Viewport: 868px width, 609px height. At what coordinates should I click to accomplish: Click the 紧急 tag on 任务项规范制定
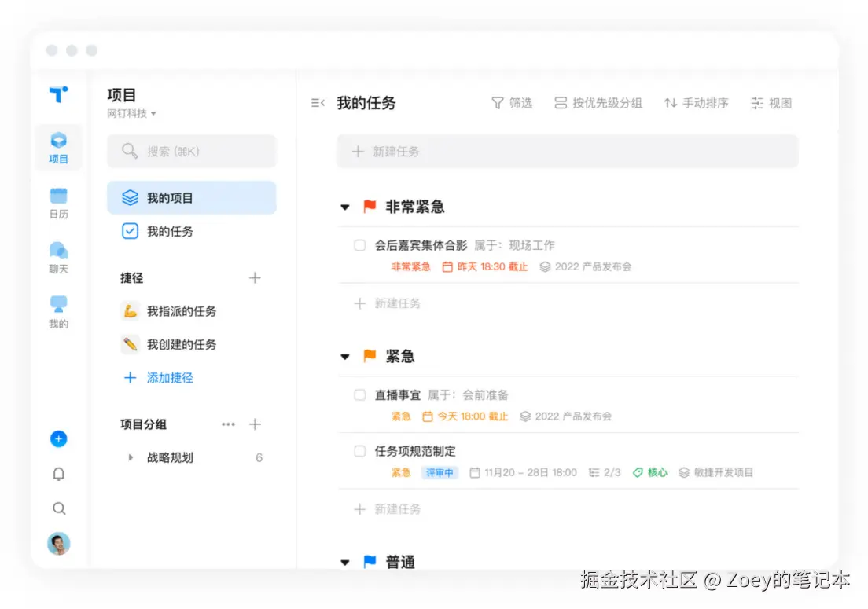click(x=401, y=472)
